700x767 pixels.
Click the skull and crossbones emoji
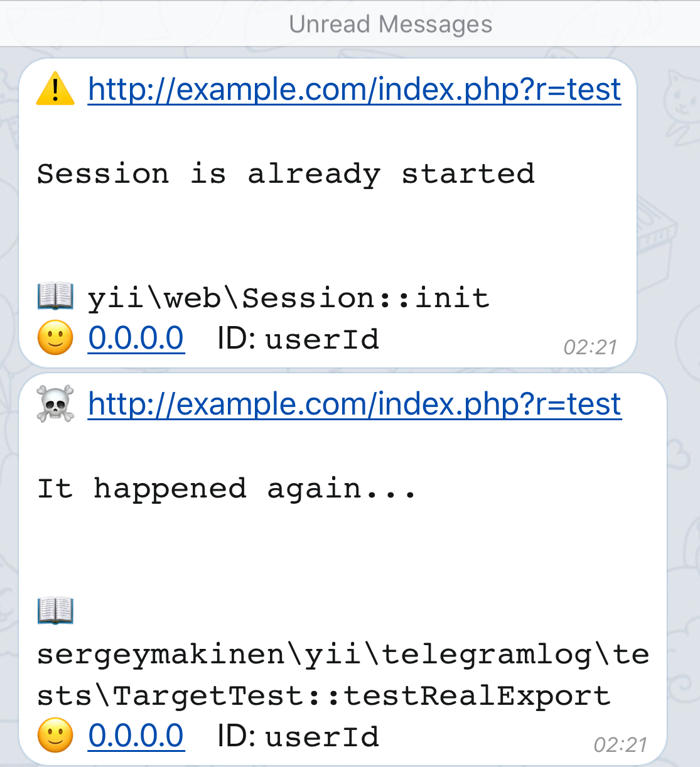coord(55,405)
